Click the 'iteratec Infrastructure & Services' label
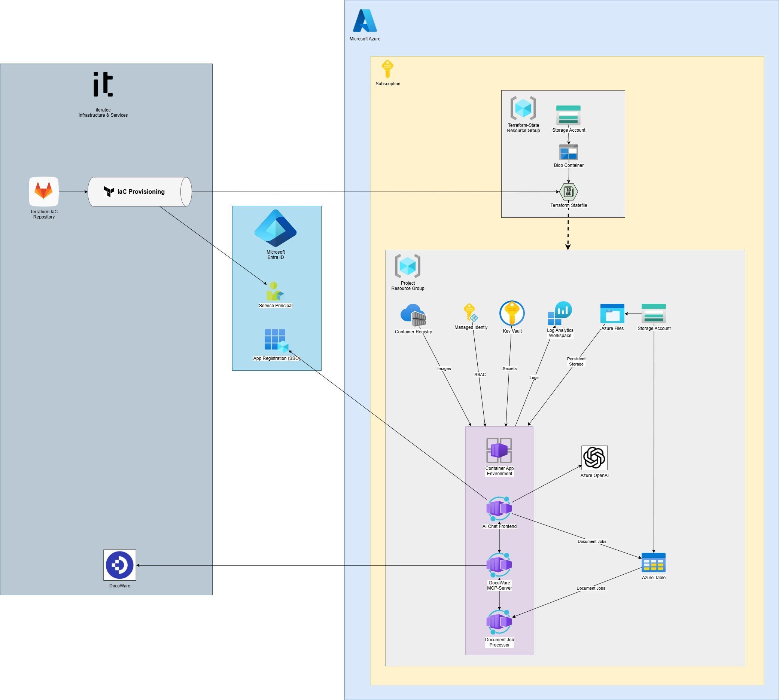Screen dimensions: 779x700 click(x=103, y=113)
